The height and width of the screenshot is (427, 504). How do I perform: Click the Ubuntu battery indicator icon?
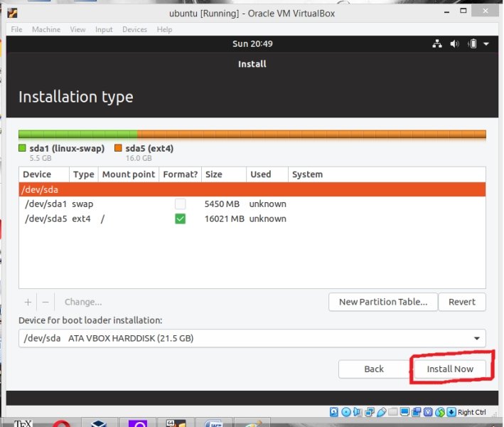[473, 43]
